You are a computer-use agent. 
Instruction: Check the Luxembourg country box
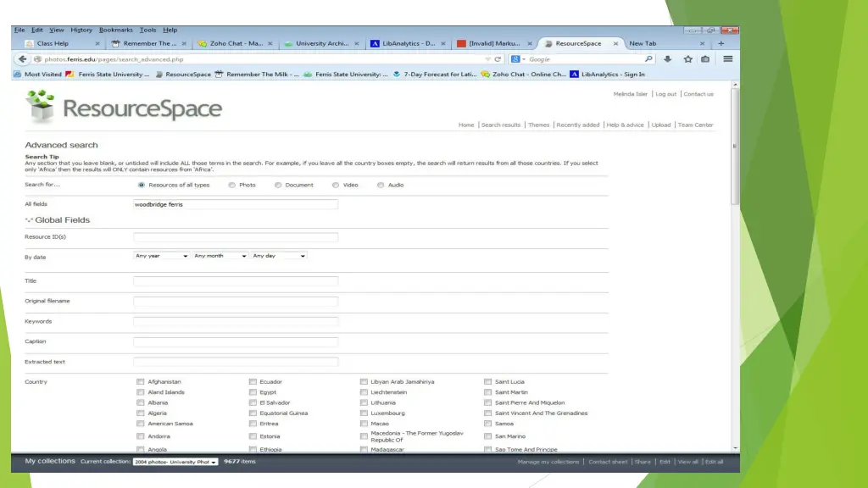(364, 413)
